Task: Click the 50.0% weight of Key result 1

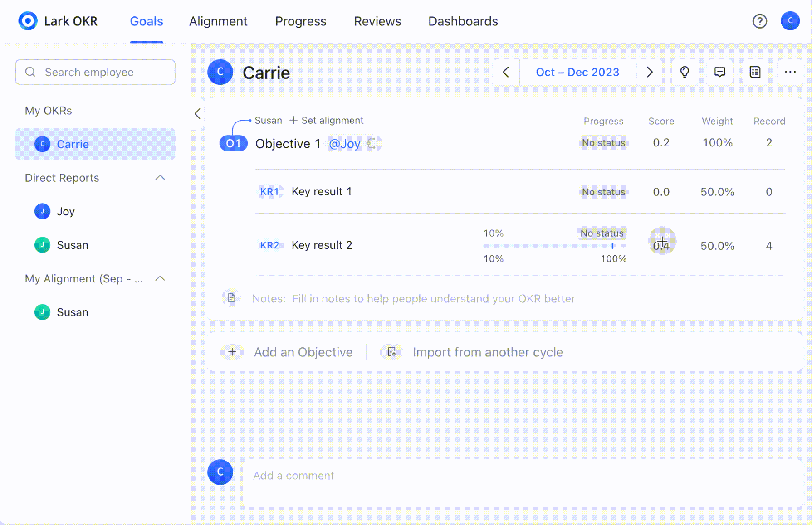Action: [718, 192]
